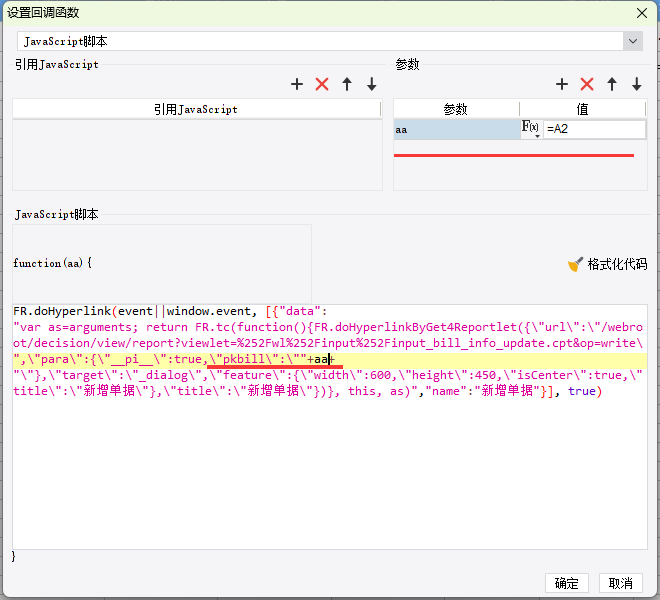This screenshot has height=600, width=660.
Task: Open the JavaScript脚本 type dropdown arrow
Action: point(633,41)
